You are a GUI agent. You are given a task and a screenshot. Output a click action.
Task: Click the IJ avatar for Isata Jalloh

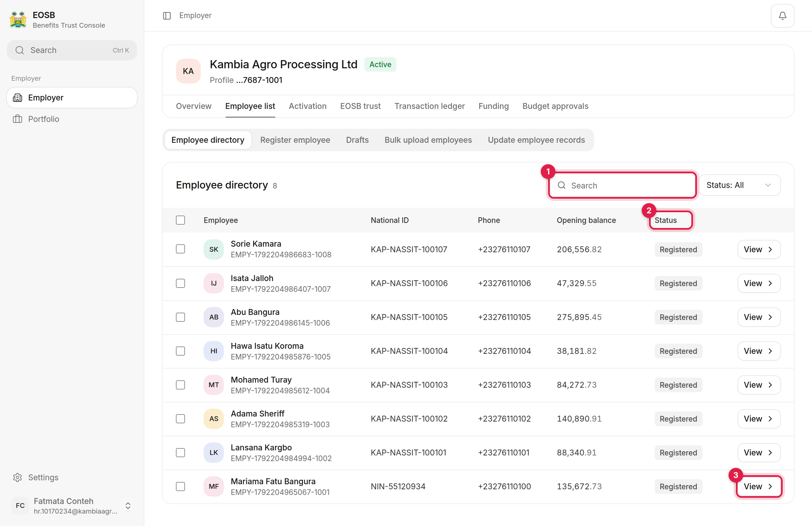[214, 283]
